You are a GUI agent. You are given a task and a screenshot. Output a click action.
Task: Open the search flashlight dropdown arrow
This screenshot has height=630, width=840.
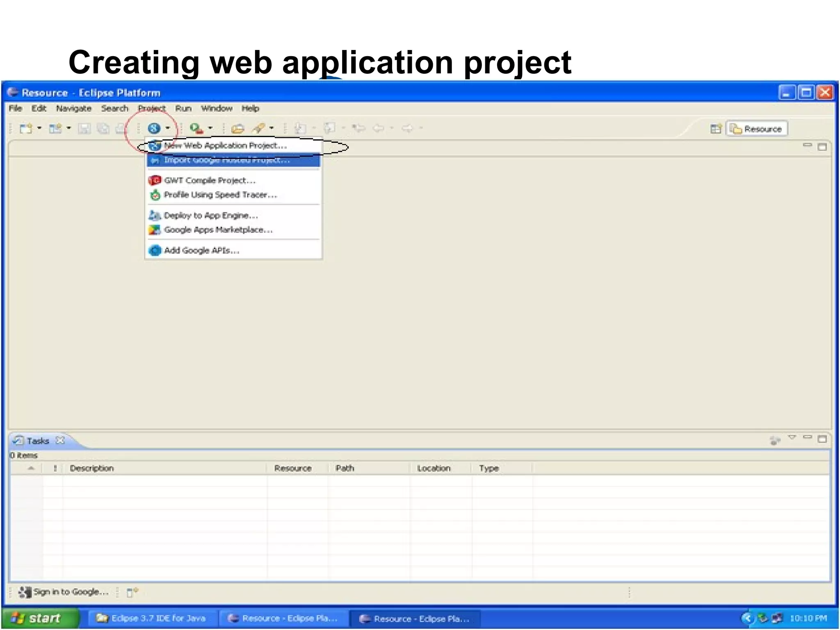[x=272, y=128]
